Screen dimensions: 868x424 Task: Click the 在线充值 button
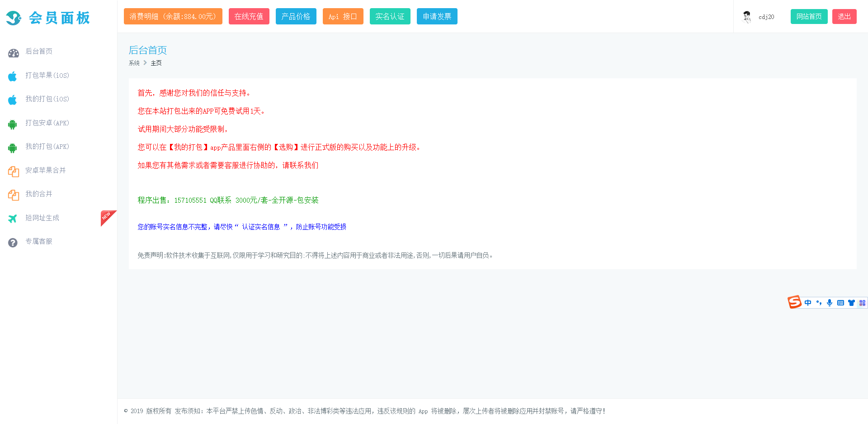coord(249,16)
